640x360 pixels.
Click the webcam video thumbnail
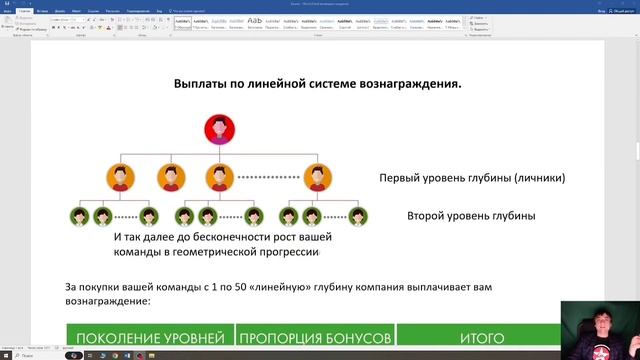[x=600, y=331]
